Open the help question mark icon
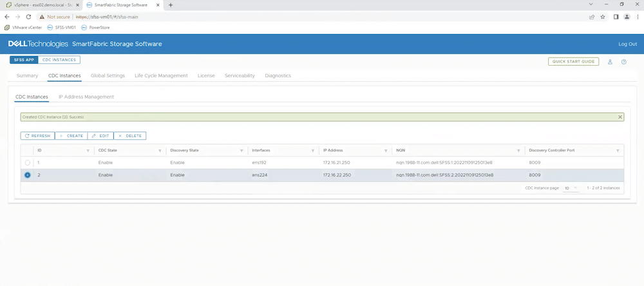The height and width of the screenshot is (286, 644). coord(624,62)
